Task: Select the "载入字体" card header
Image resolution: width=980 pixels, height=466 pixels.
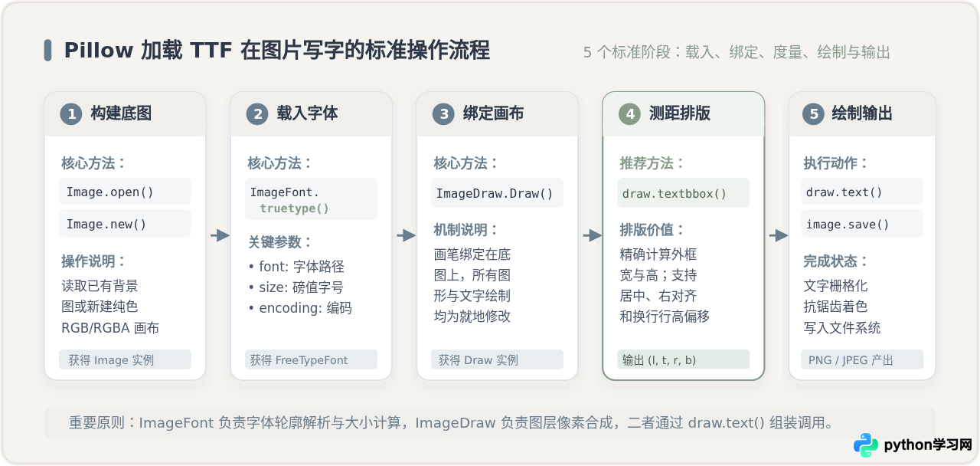Action: click(x=311, y=113)
